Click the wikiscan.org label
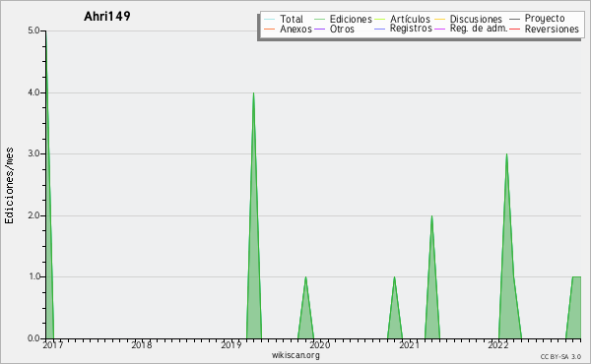591x364 pixels. 295,355
